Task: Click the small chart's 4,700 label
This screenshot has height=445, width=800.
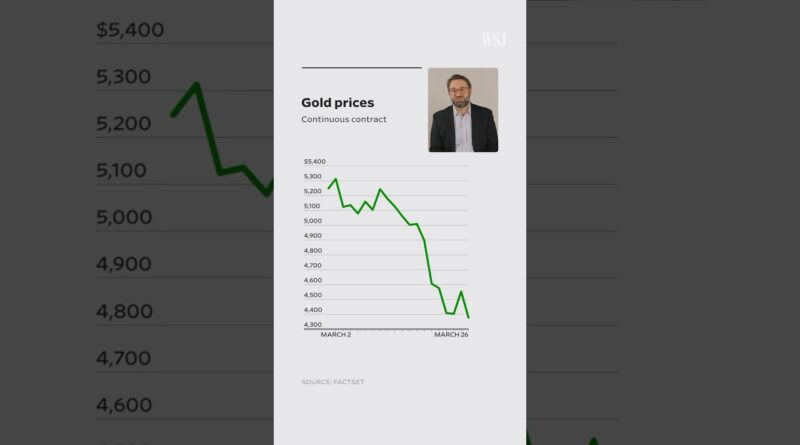Action: coord(313,265)
